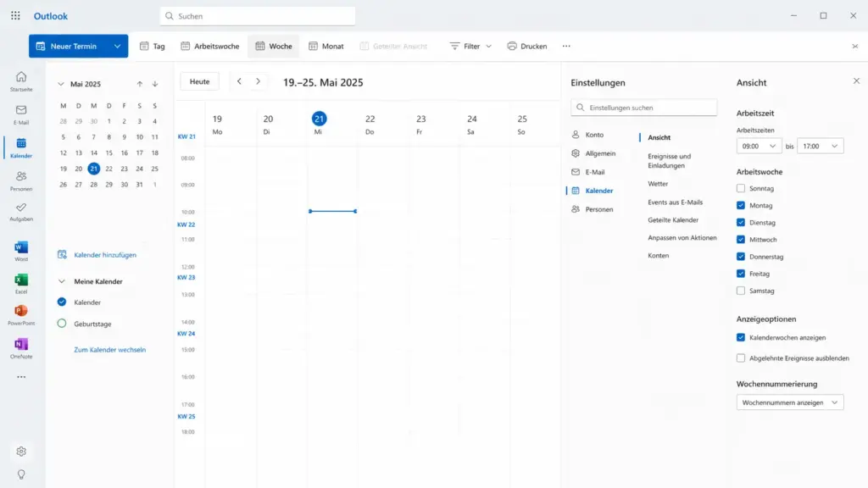Open Allgemein settings category
The image size is (868, 488).
coord(593,153)
